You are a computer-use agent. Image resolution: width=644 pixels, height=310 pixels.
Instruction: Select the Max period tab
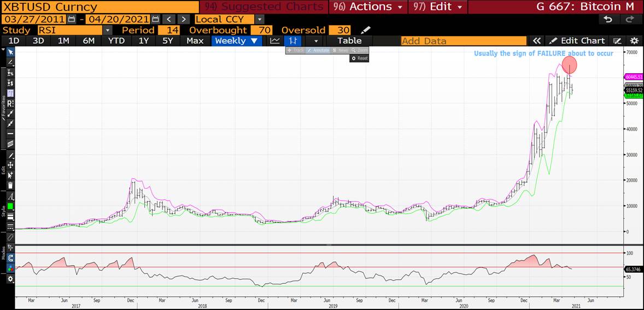195,40
